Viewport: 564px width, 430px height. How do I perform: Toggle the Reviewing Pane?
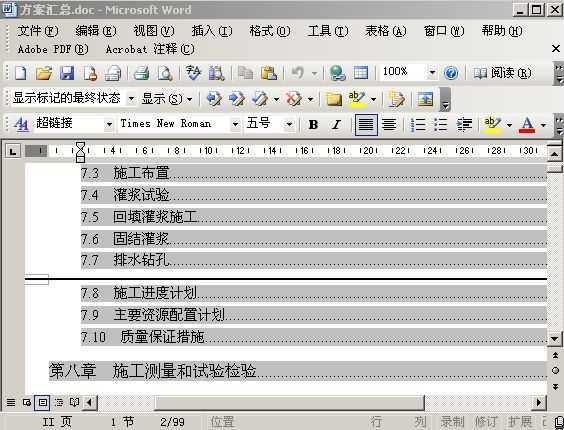[425, 99]
